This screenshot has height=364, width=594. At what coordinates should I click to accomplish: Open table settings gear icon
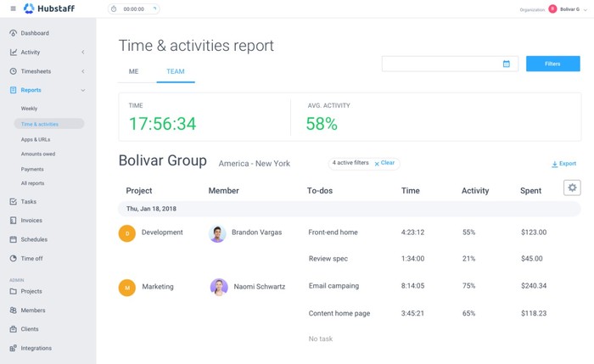(x=572, y=188)
